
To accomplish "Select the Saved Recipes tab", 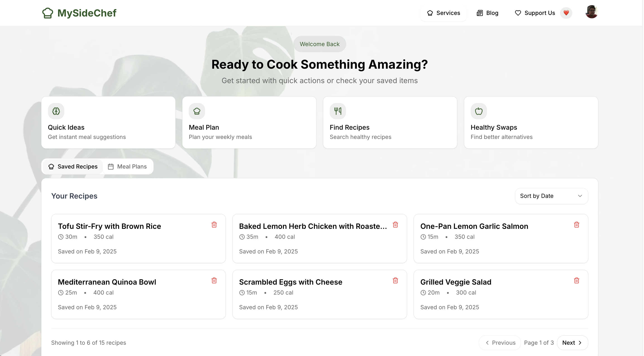I will pyautogui.click(x=73, y=166).
